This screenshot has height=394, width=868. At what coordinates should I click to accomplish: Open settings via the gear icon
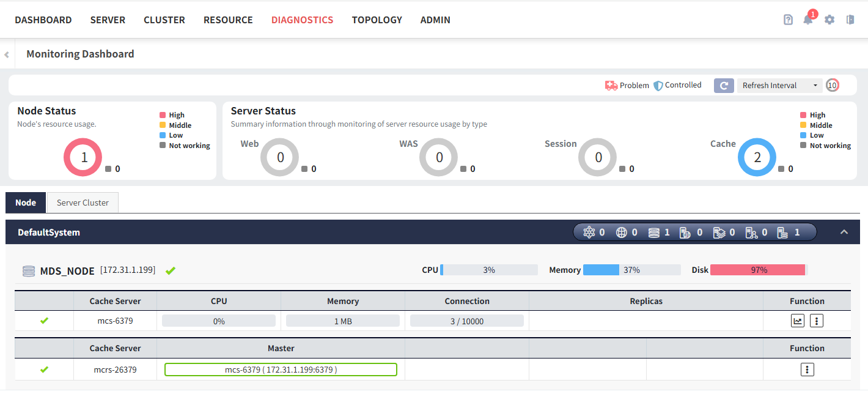tap(829, 20)
